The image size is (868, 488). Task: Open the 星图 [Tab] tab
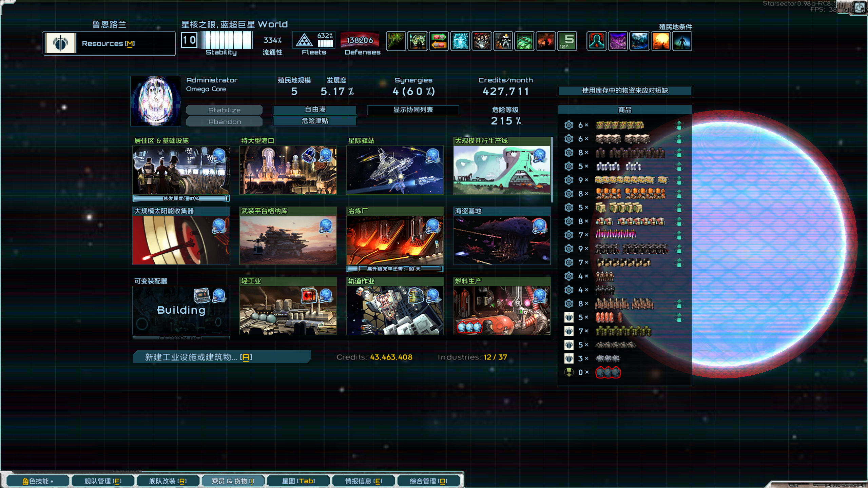[x=298, y=481]
